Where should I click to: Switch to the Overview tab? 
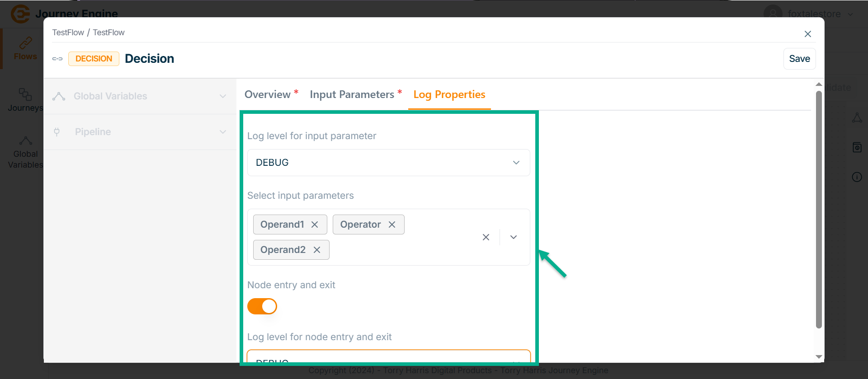(268, 94)
